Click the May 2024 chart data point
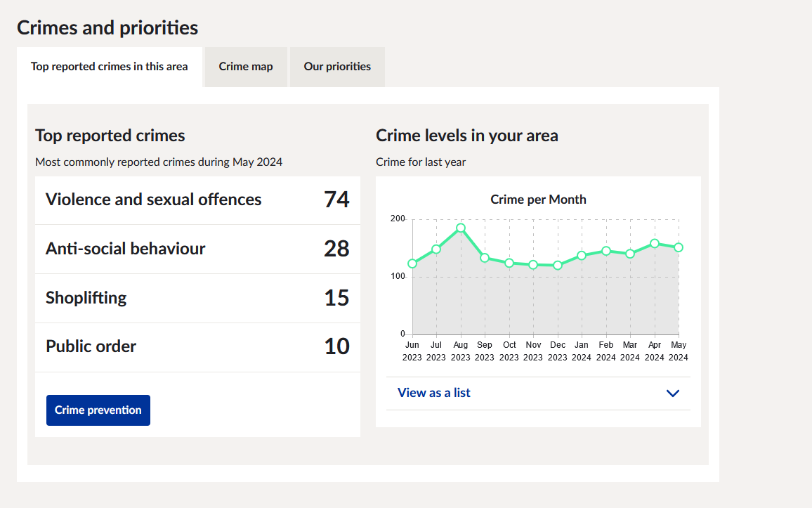Image resolution: width=812 pixels, height=508 pixels. click(679, 247)
